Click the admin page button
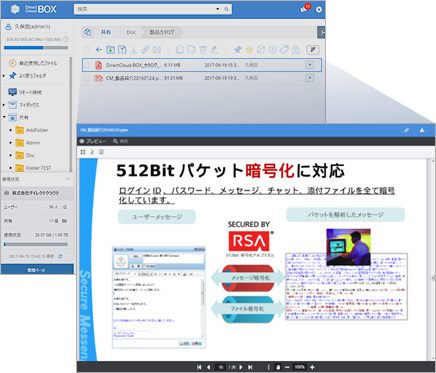The width and height of the screenshot is (436, 373). point(37,269)
